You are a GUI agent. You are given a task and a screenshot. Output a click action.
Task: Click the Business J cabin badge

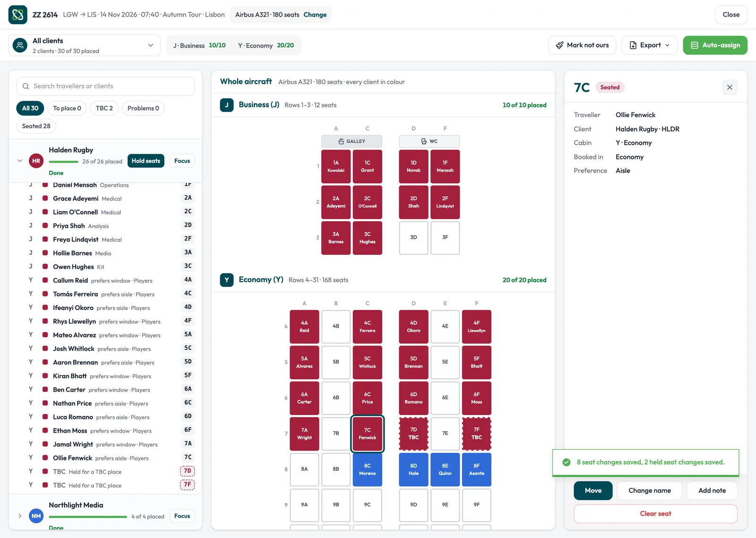click(x=227, y=105)
